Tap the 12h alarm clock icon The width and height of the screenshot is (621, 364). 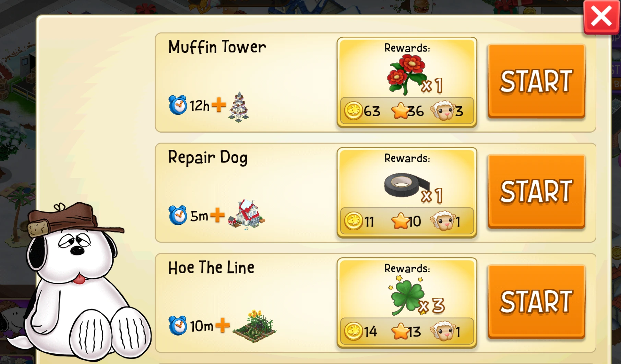click(x=178, y=105)
